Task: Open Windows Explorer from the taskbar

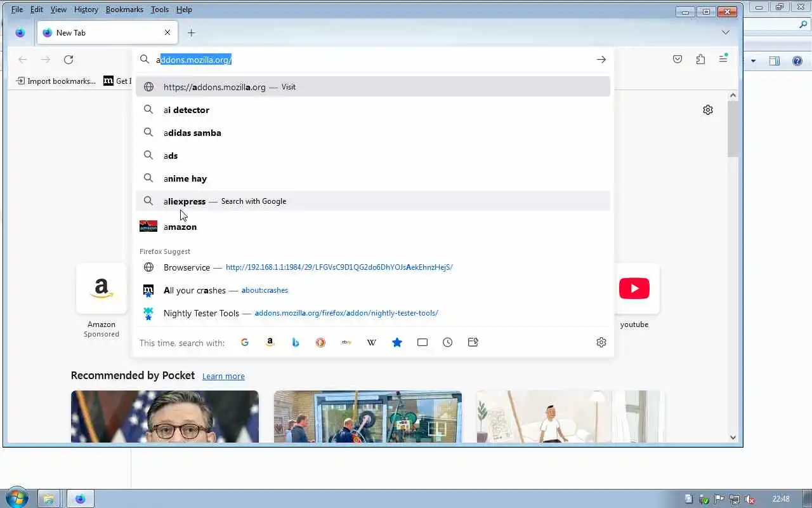Action: (49, 498)
